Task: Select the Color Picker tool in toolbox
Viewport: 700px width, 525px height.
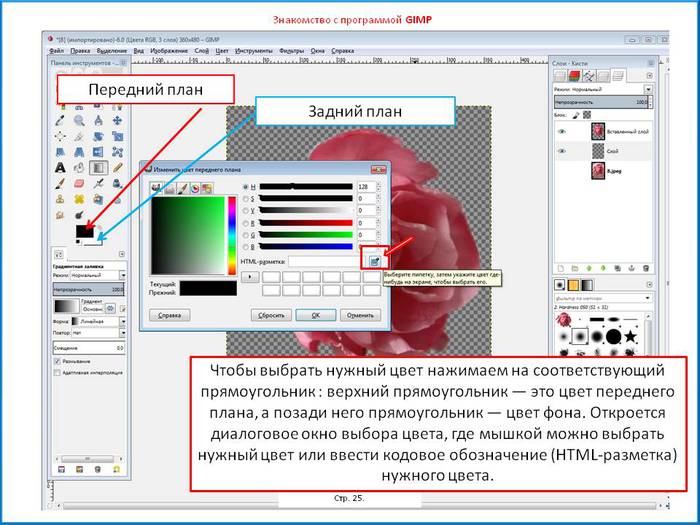Action: point(60,121)
